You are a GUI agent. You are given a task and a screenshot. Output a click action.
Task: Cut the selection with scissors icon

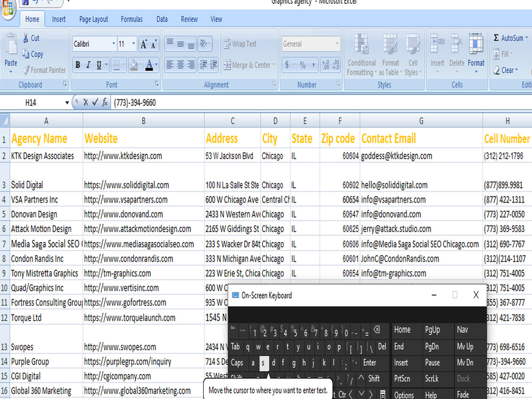(x=31, y=38)
